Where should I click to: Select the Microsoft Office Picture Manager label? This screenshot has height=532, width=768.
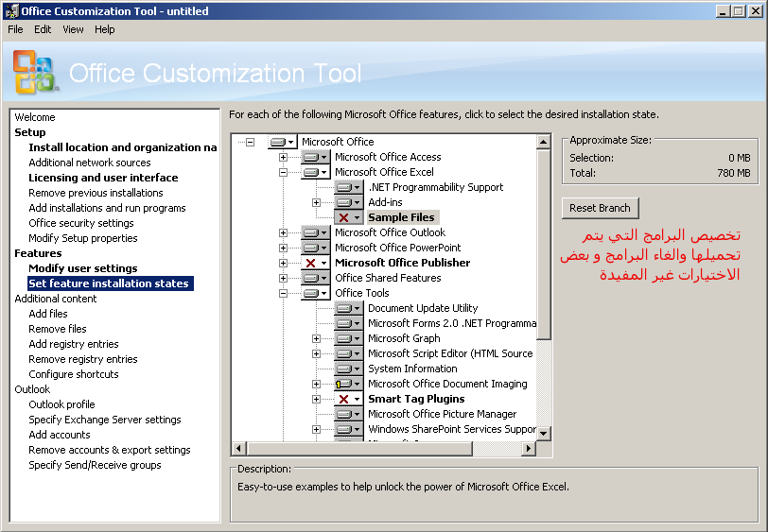(x=443, y=414)
